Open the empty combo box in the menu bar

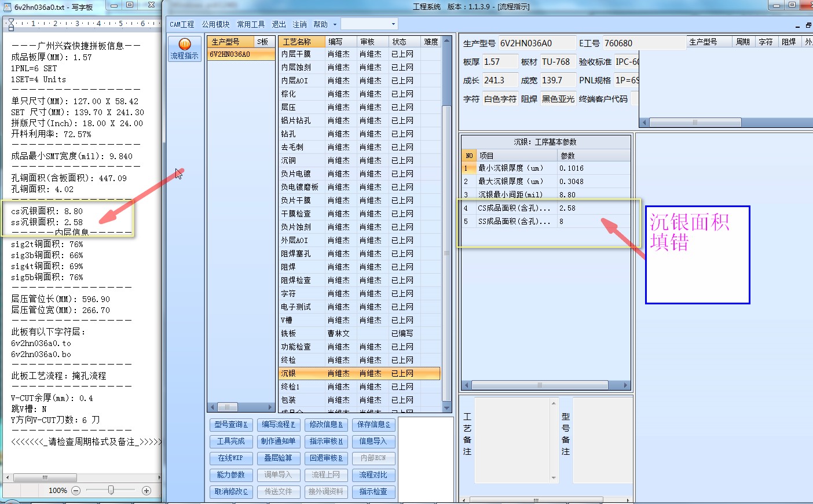pyautogui.click(x=369, y=24)
